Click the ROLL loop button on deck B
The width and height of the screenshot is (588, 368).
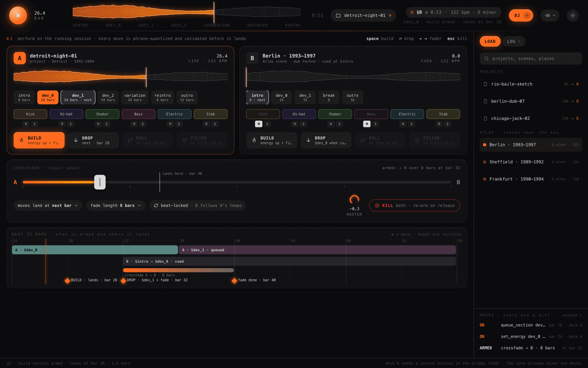pyautogui.click(x=380, y=140)
